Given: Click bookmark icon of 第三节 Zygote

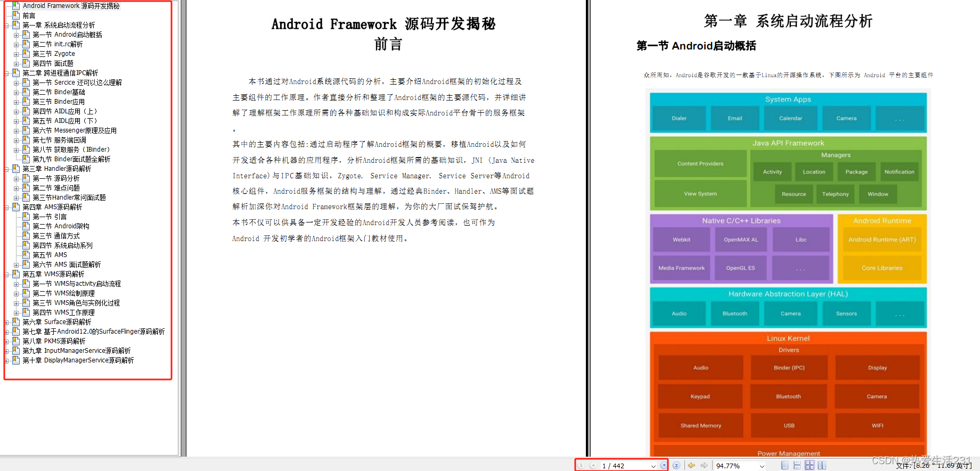Looking at the screenshot, I should (x=26, y=54).
